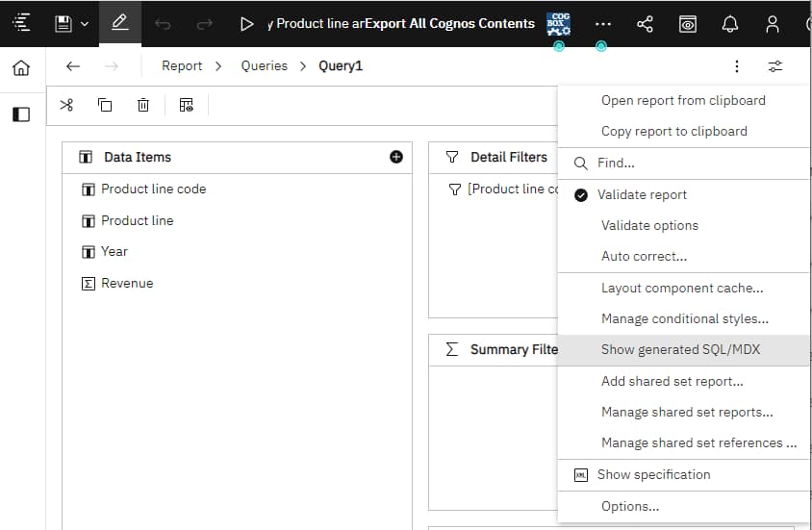
Task: Click the Save icon in top bar
Action: 63,24
